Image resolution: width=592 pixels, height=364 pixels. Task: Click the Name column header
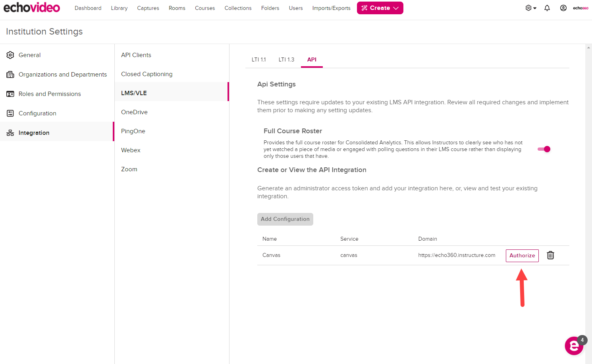tap(270, 239)
